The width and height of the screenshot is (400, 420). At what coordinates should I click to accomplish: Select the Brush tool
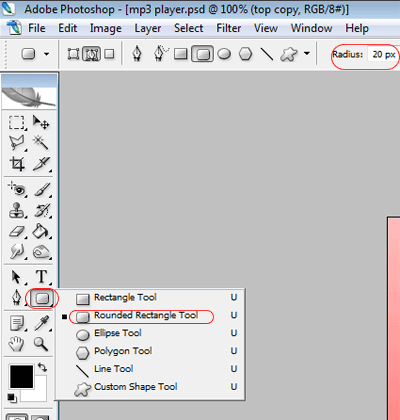[42, 190]
